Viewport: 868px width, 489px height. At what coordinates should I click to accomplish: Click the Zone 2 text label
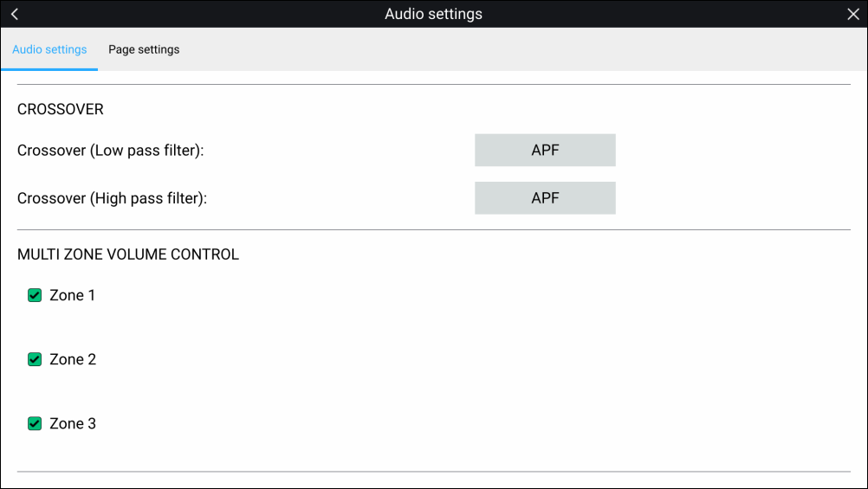(73, 359)
